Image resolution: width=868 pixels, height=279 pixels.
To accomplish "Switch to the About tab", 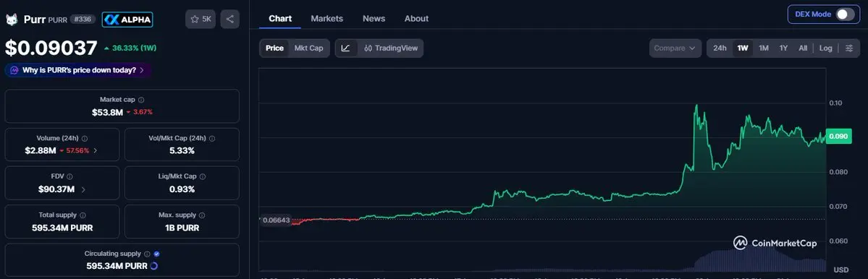I will 416,19.
